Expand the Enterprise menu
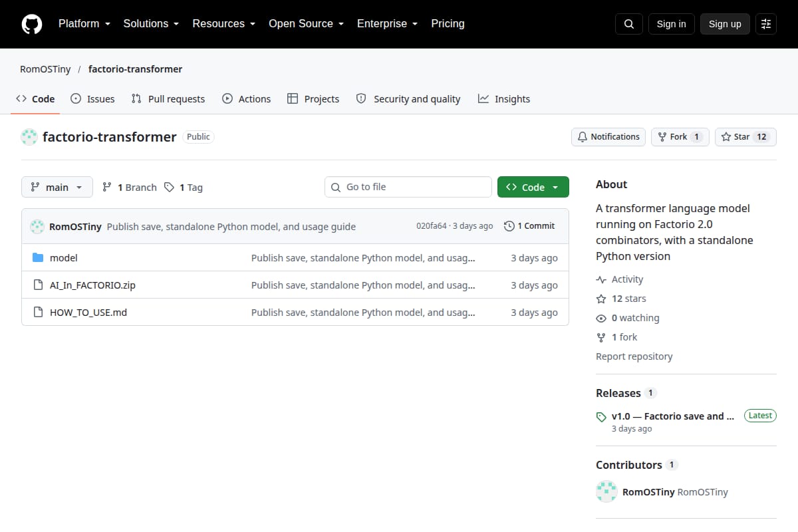The height and width of the screenshot is (532, 798). pyautogui.click(x=387, y=24)
